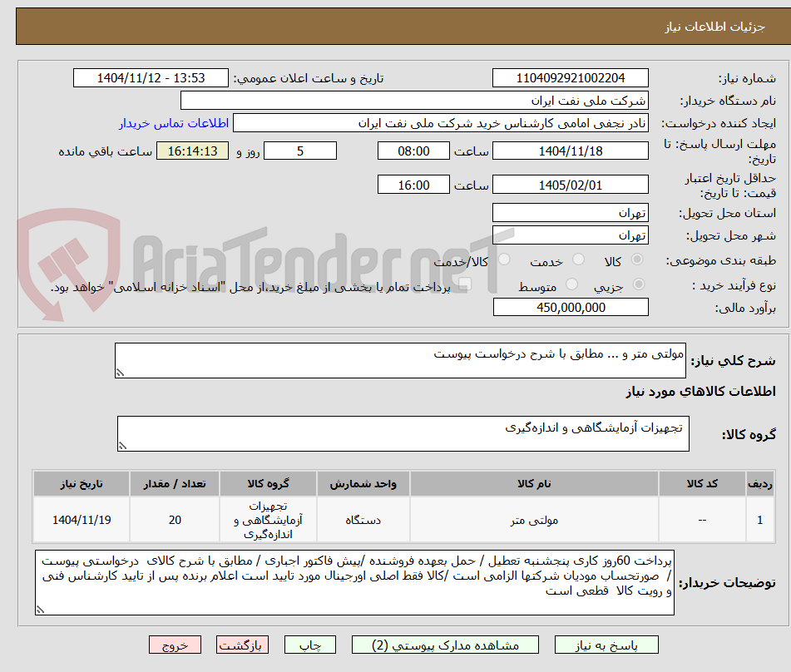The height and width of the screenshot is (672, 791).
Task: Click the quantity cell showing 20
Action: pyautogui.click(x=175, y=520)
